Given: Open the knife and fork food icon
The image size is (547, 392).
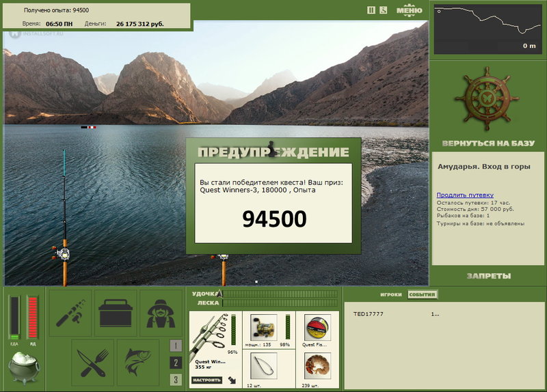Looking at the screenshot, I should (x=93, y=363).
